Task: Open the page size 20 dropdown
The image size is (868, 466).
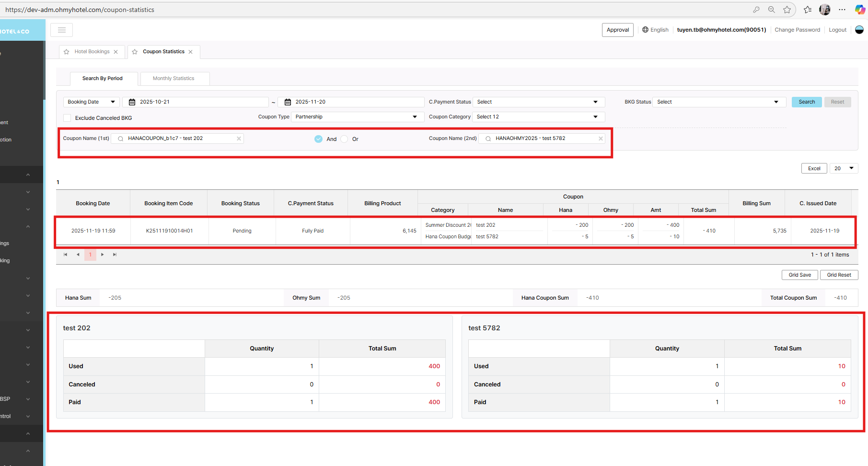Action: click(x=844, y=168)
